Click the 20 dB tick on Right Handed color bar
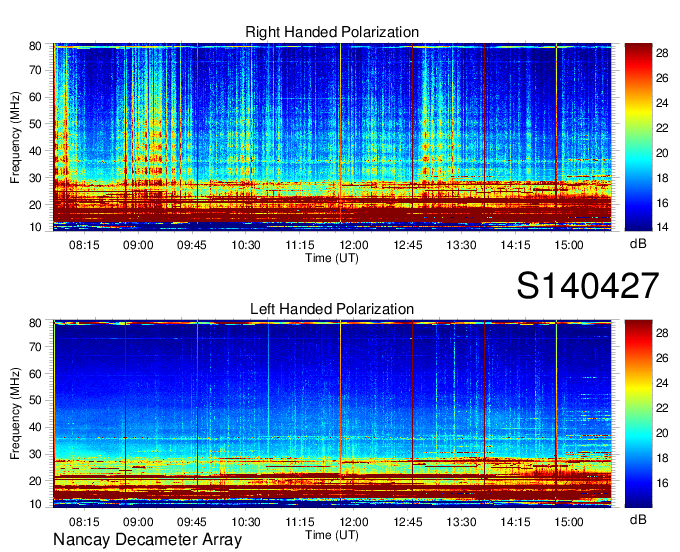 (x=662, y=153)
